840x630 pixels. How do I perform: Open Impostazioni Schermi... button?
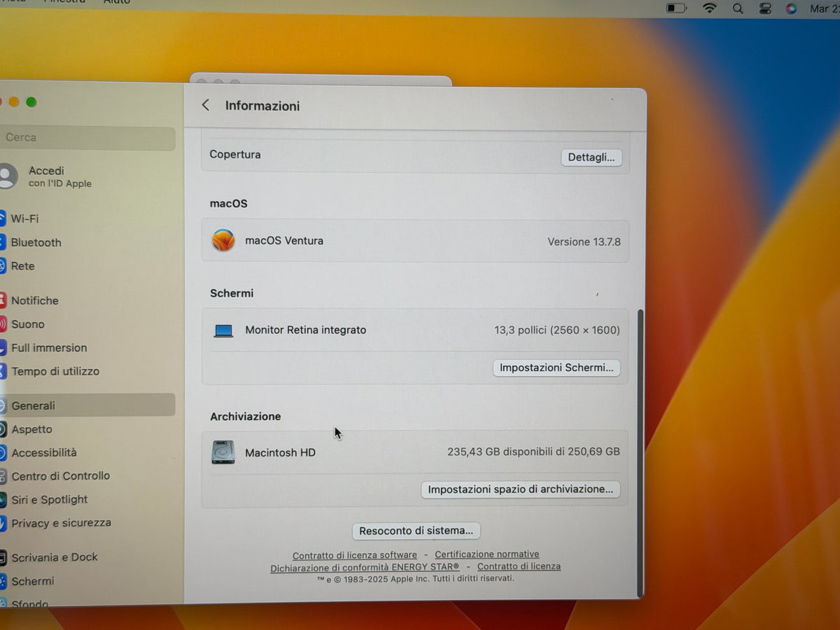(556, 367)
